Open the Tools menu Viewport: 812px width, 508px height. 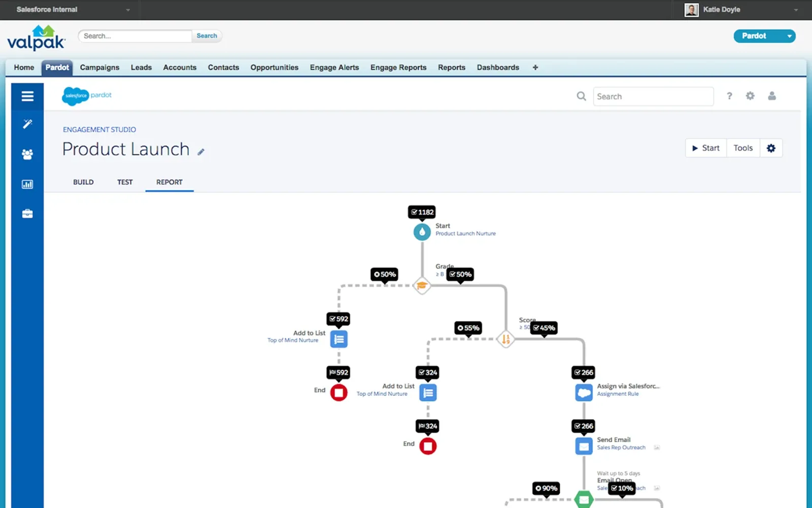743,148
